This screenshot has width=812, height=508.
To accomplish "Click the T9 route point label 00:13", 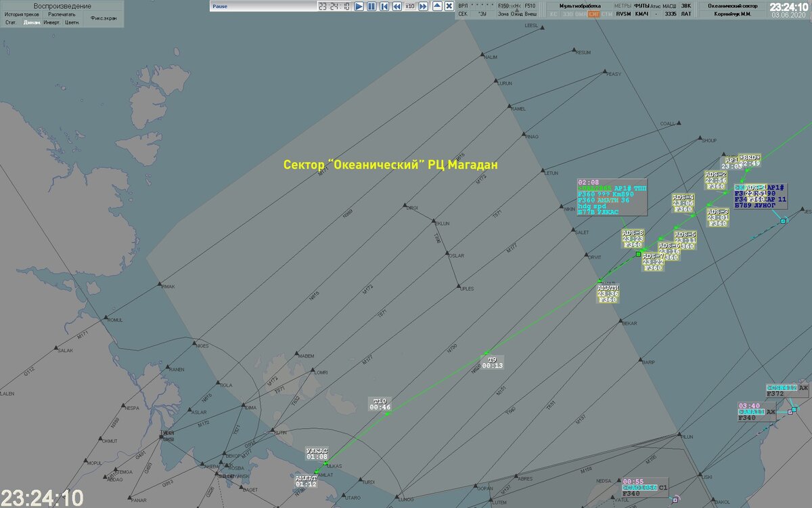I will [492, 362].
